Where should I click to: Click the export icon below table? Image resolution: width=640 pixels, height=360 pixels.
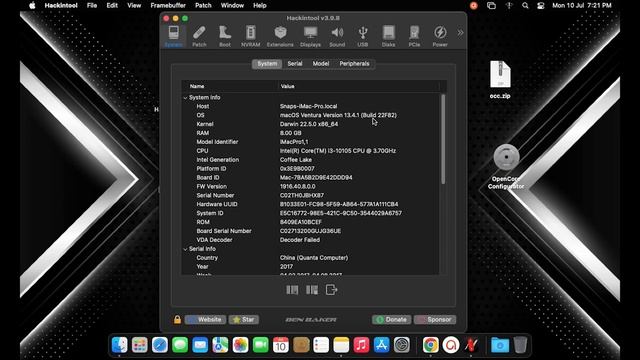click(331, 290)
